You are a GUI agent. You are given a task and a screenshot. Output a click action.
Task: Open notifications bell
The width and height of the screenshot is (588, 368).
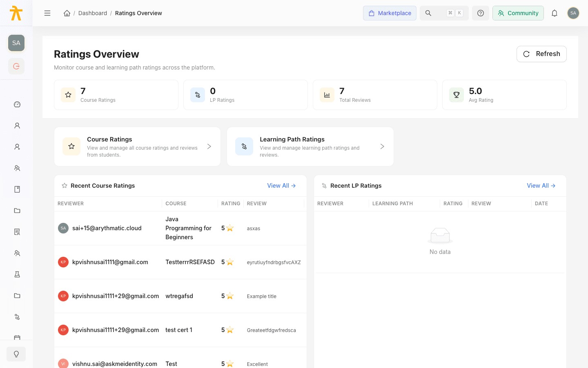click(555, 13)
